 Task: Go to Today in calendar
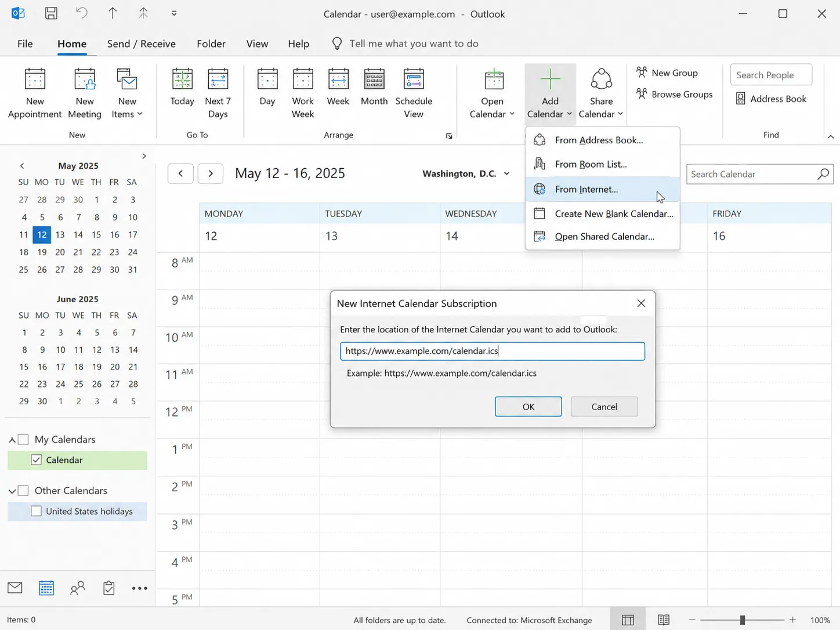click(x=182, y=87)
